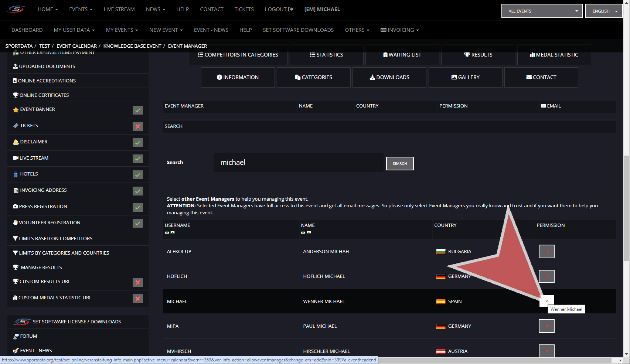Image resolution: width=630 pixels, height=364 pixels.
Task: Click the search field containing michael
Action: click(298, 163)
